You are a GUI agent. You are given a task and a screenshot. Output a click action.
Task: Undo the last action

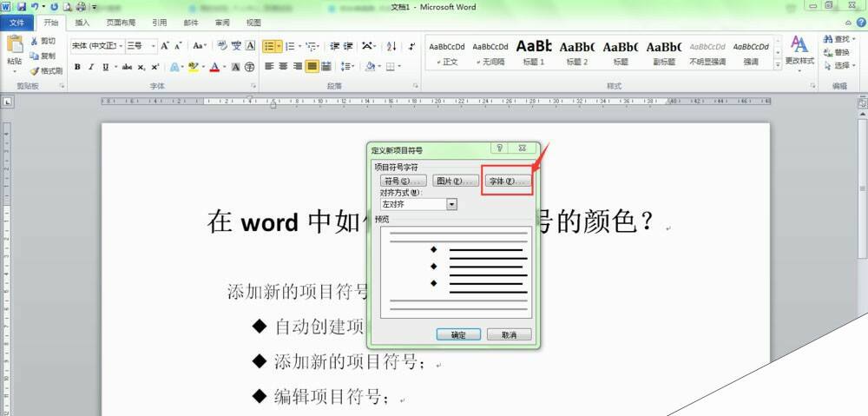pyautogui.click(x=35, y=7)
